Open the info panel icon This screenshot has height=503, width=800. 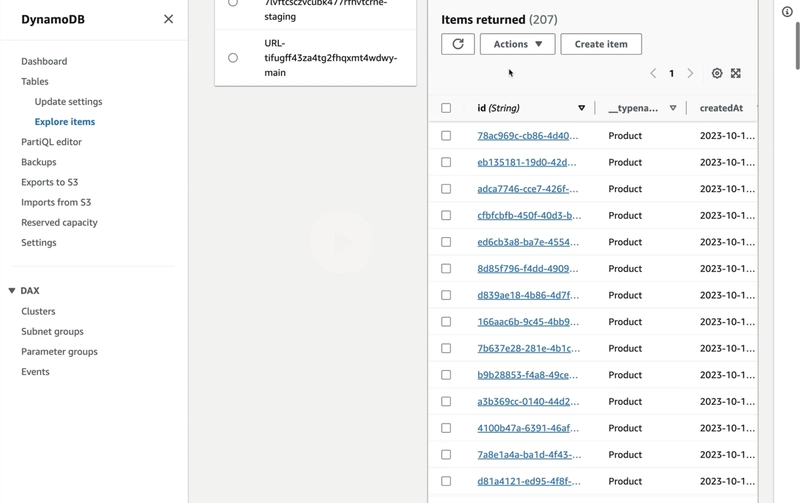coord(787,12)
